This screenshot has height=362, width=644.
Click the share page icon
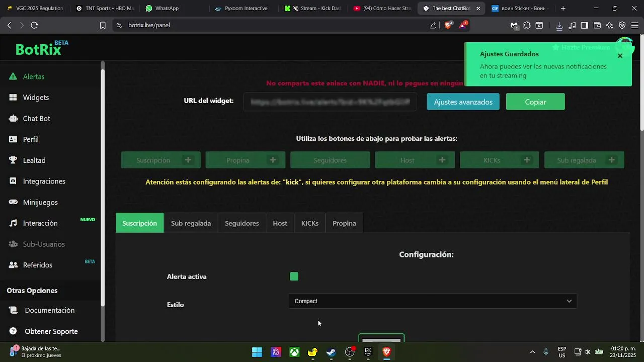tap(433, 25)
